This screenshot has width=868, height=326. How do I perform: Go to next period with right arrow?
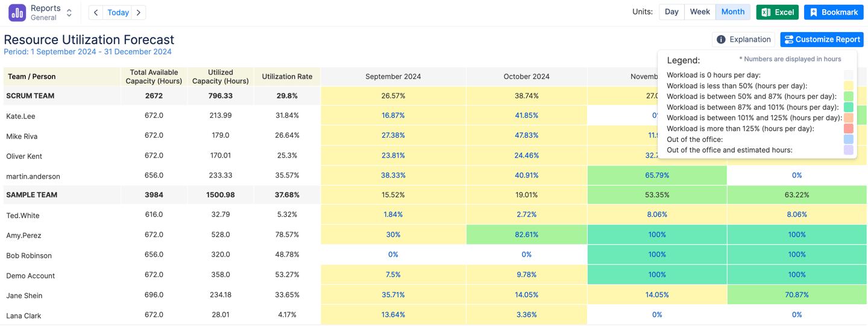tap(139, 13)
